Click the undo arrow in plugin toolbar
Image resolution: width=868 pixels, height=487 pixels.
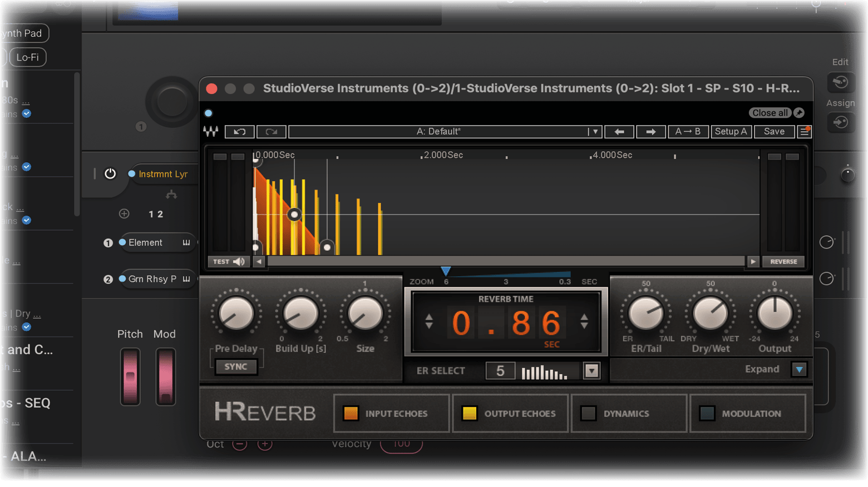point(240,132)
